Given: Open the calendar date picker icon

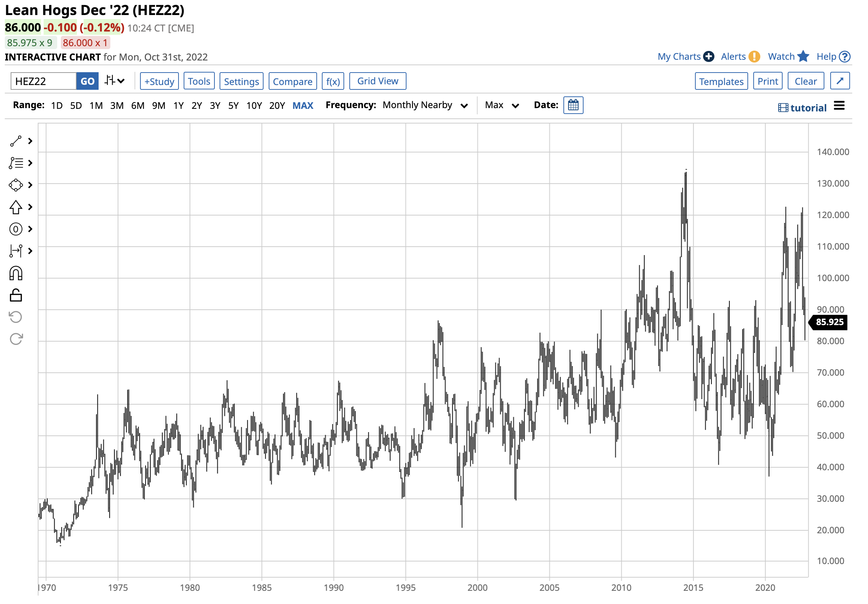Looking at the screenshot, I should [x=573, y=105].
